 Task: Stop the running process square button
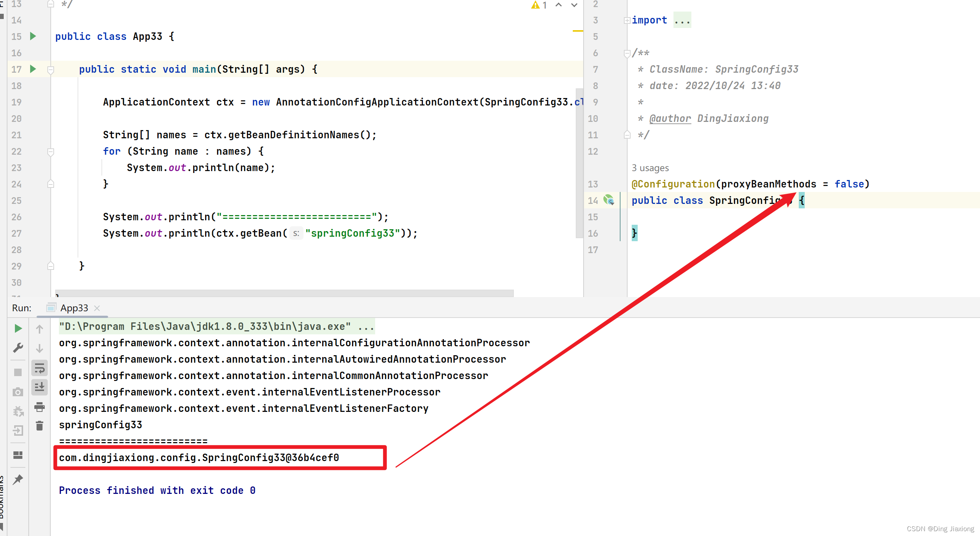click(18, 372)
